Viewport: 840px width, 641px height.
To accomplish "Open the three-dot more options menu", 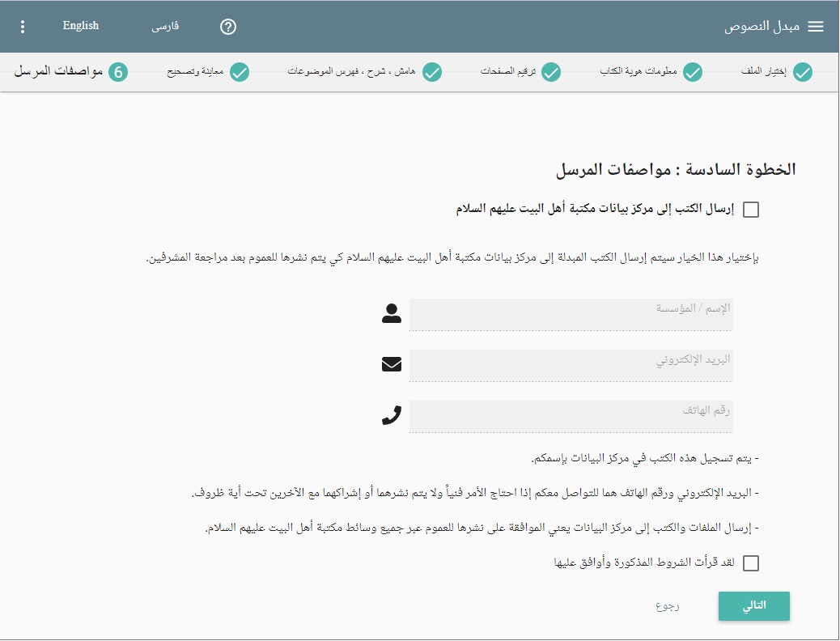I will (23, 27).
